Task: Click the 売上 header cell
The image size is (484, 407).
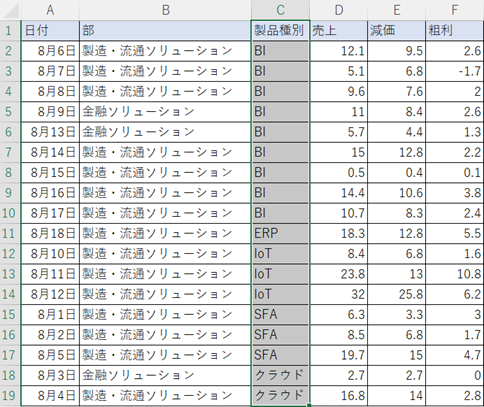Action: click(339, 31)
